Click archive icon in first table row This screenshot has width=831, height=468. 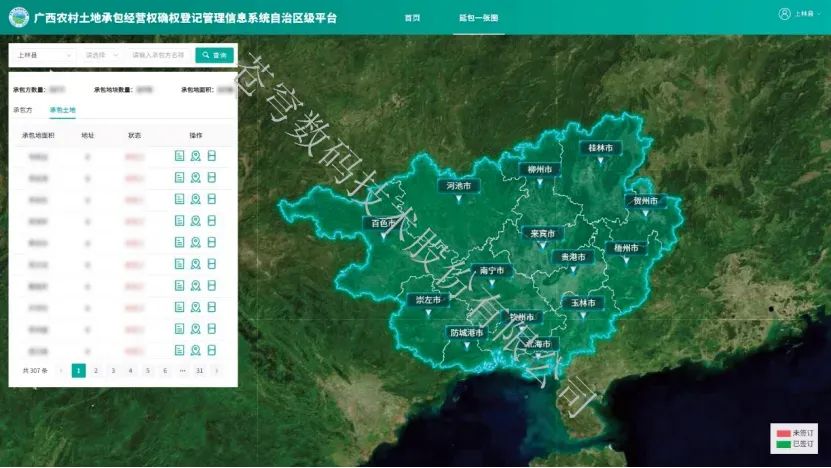211,156
